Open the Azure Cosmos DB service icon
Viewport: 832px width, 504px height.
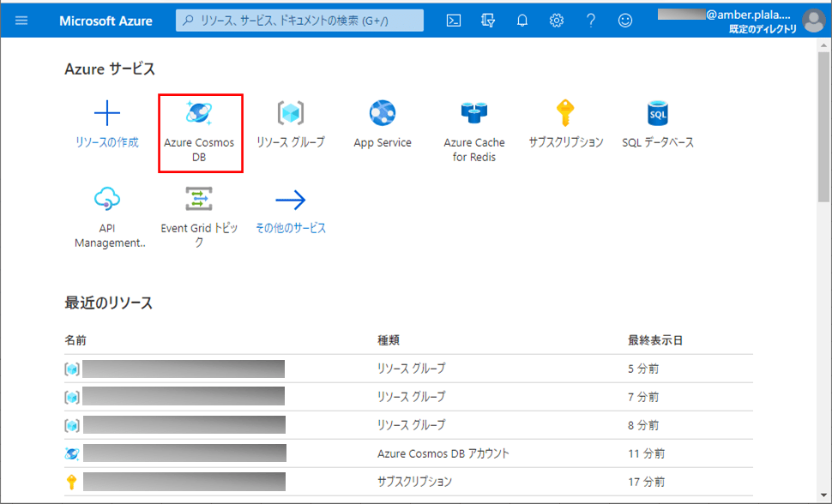(199, 113)
